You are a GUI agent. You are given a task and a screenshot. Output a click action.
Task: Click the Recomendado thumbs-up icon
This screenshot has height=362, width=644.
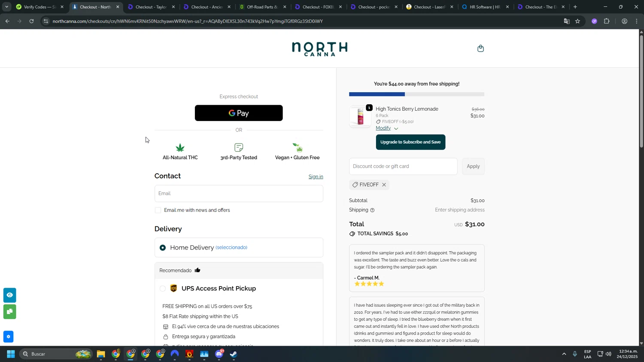click(197, 270)
